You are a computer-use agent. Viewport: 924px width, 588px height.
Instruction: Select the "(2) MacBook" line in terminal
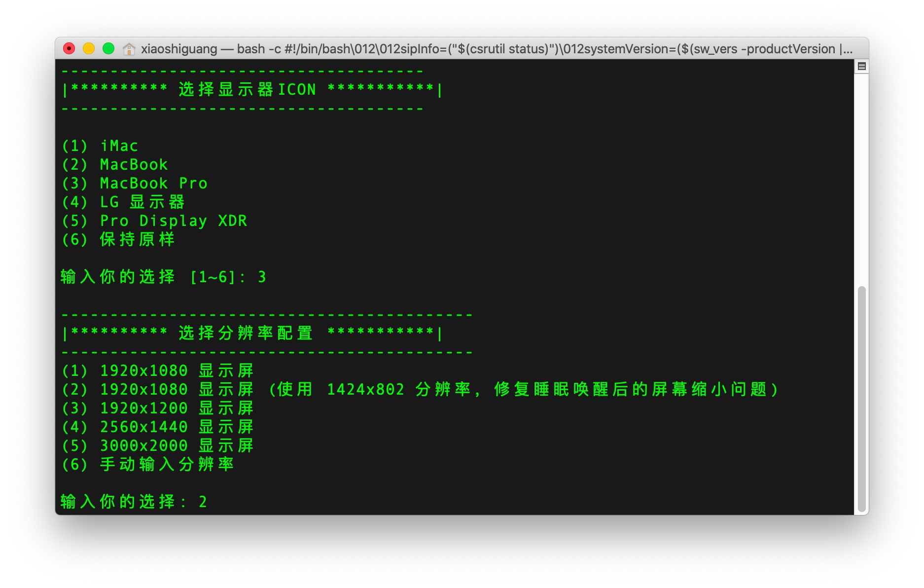115,165
